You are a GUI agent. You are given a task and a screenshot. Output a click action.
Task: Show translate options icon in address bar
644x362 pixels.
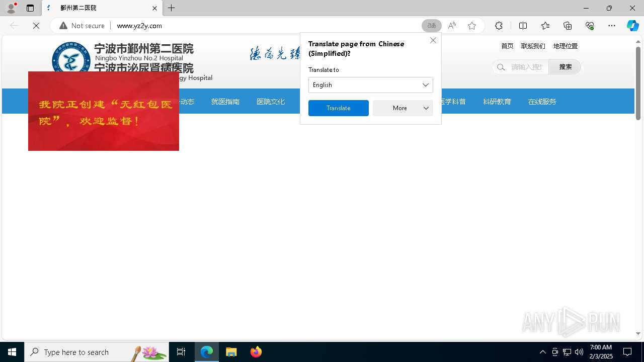(x=432, y=26)
